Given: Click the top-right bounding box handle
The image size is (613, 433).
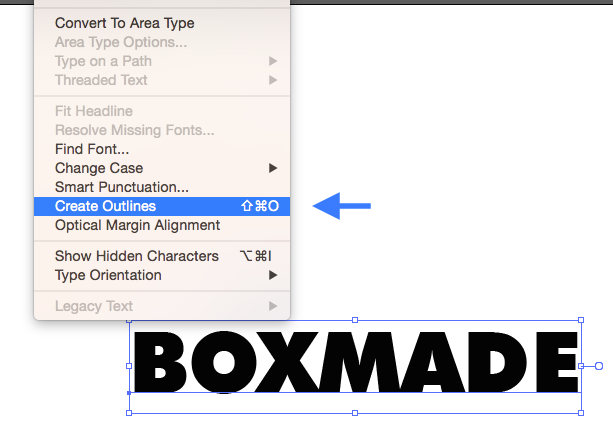Looking at the screenshot, I should 581,320.
